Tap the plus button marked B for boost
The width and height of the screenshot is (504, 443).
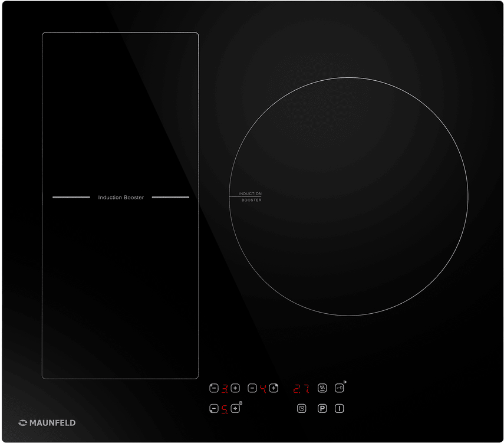[235, 409]
